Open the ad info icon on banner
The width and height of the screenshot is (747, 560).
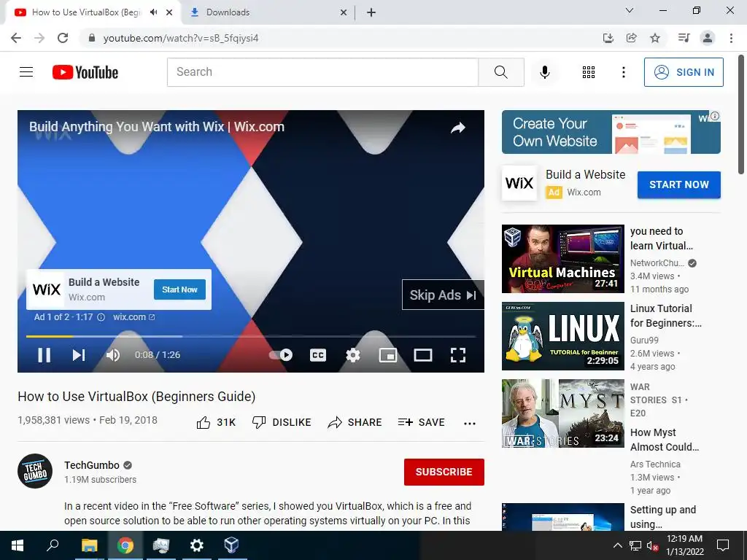click(715, 116)
